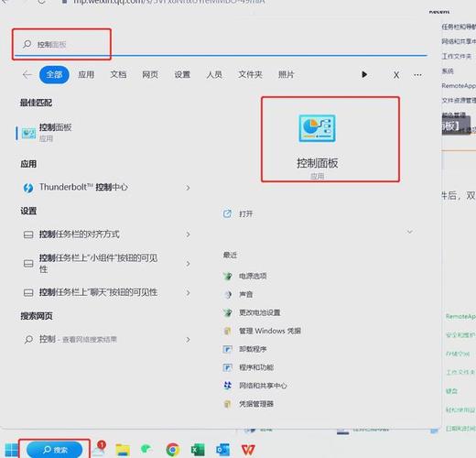Open the large Control Panel app icon
Screen dimensions: 476x458
(318, 128)
